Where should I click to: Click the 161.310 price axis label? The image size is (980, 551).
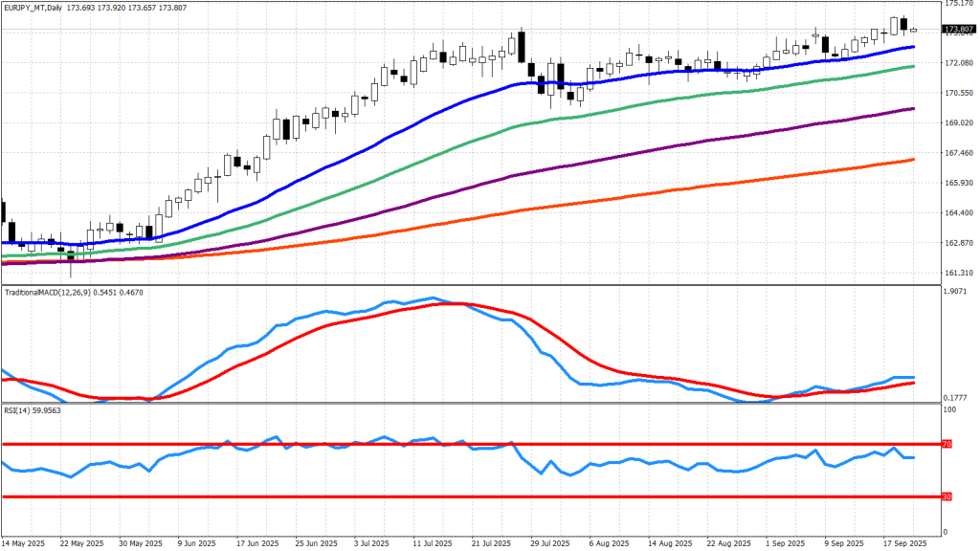[958, 273]
